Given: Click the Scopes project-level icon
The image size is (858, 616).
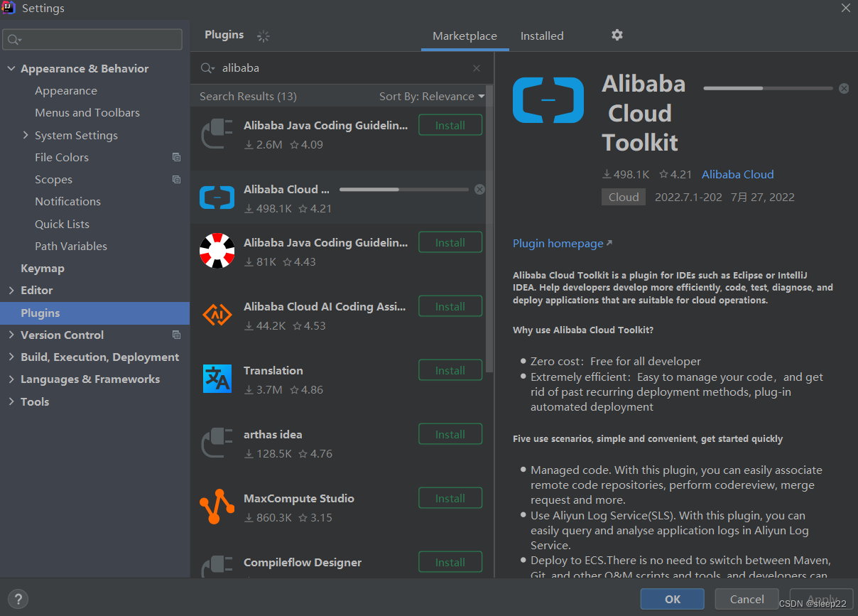Looking at the screenshot, I should tap(176, 180).
